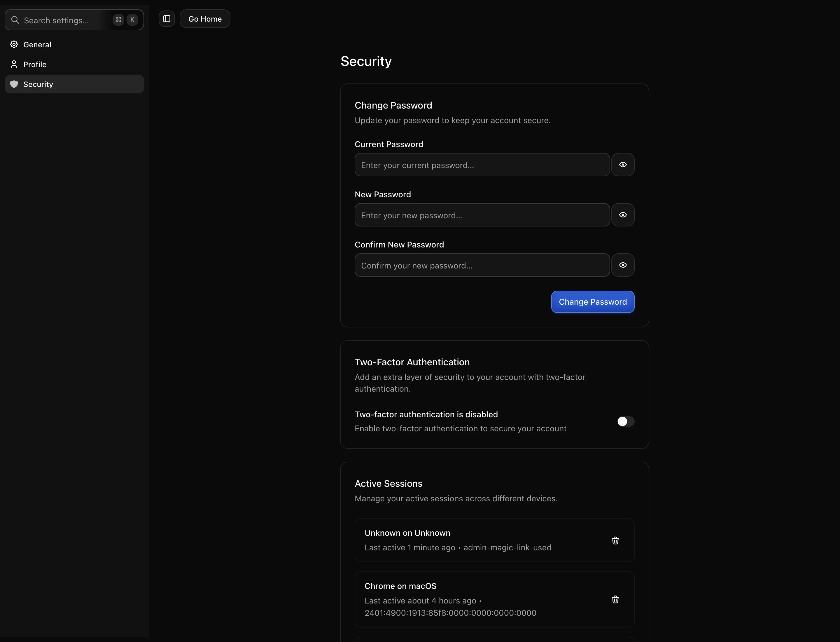
Task: Click 'Last active 1 minute ago' text
Action: pyautogui.click(x=410, y=548)
